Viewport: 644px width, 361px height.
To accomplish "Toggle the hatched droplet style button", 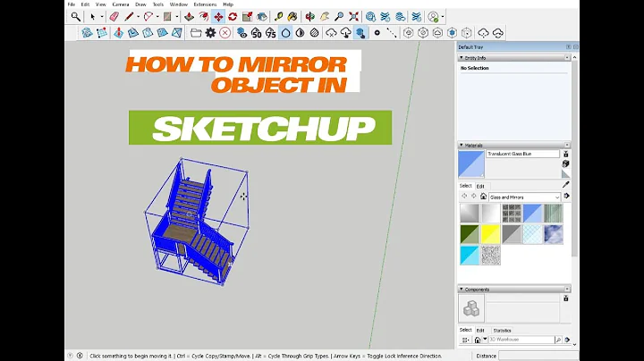I will click(x=314, y=33).
